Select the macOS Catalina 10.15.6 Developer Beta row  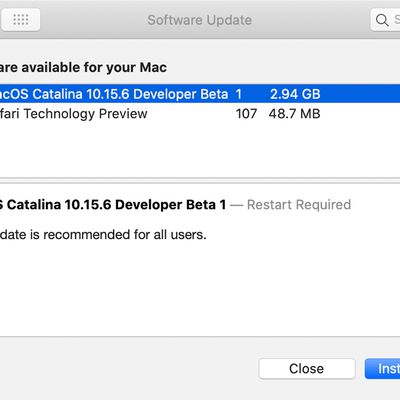pos(200,94)
